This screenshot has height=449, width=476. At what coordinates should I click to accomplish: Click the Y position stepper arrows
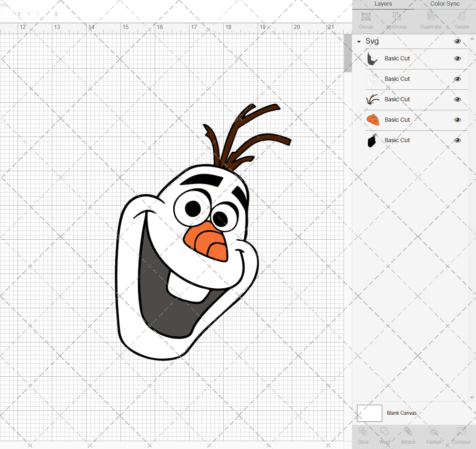click(x=56, y=14)
